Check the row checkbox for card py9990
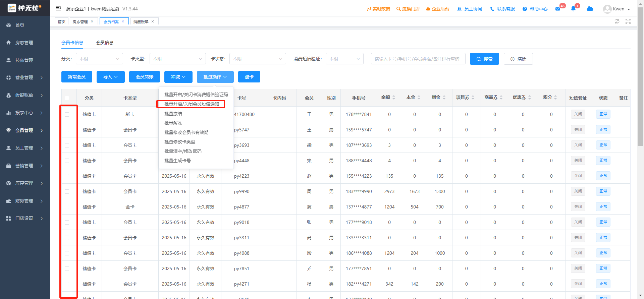The image size is (644, 299). (67, 191)
